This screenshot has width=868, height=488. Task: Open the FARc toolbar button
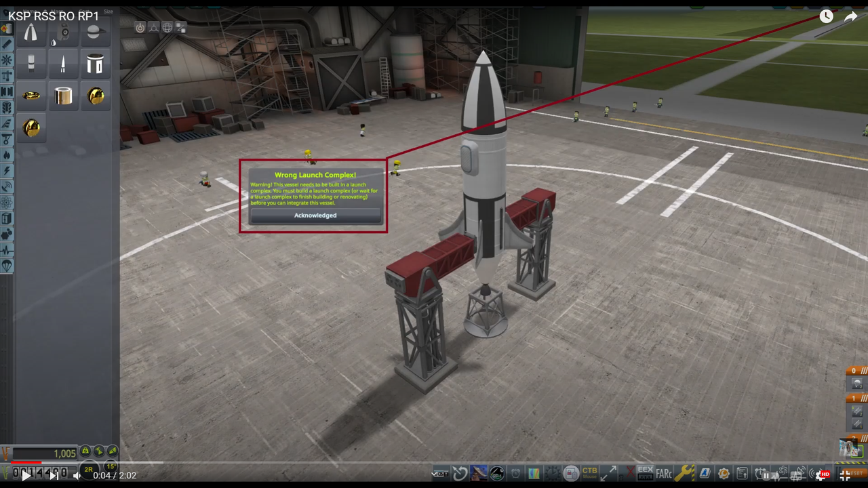tap(664, 473)
